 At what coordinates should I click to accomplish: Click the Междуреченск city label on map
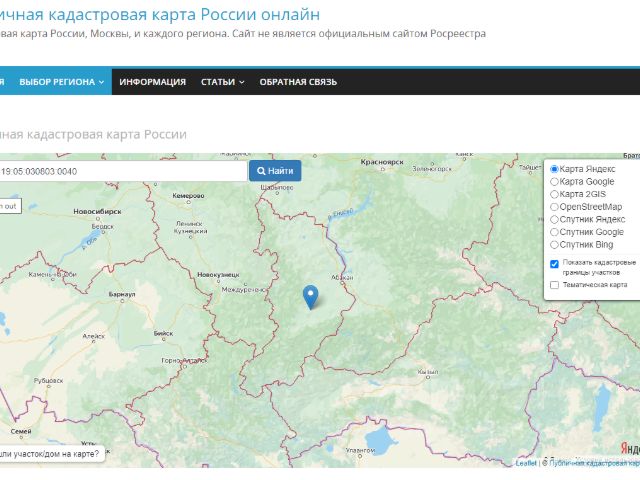click(244, 289)
